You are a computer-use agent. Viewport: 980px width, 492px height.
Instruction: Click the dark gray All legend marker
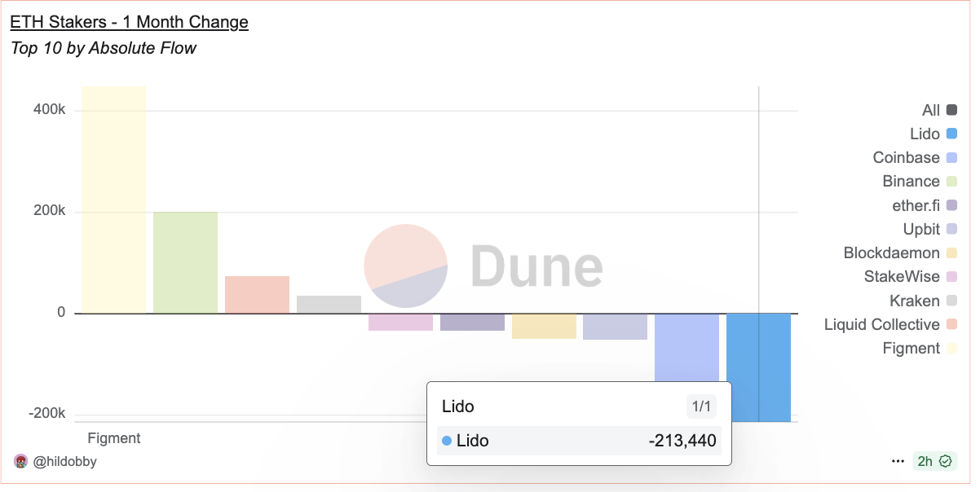point(952,111)
